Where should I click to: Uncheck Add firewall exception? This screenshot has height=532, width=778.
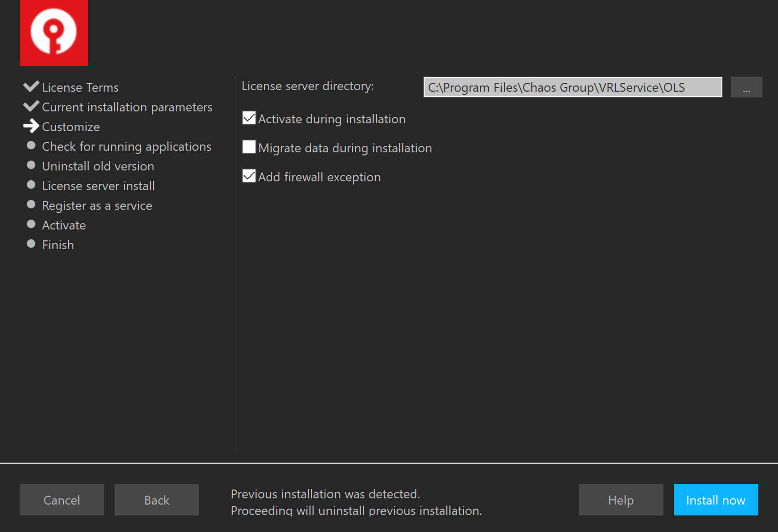point(248,176)
